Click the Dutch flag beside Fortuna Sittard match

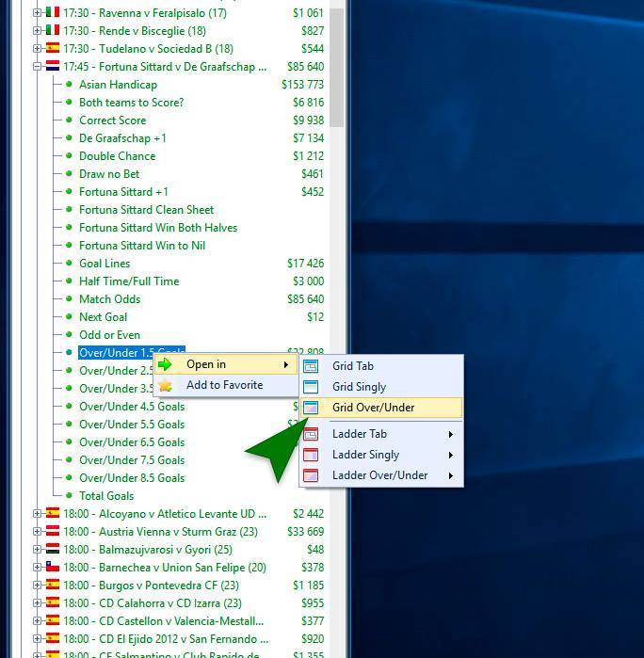tap(53, 66)
